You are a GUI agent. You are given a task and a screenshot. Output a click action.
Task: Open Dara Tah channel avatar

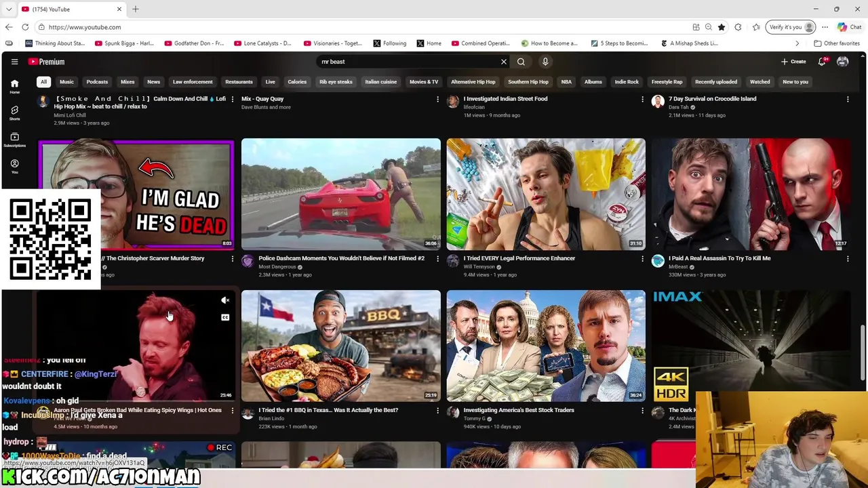point(658,102)
